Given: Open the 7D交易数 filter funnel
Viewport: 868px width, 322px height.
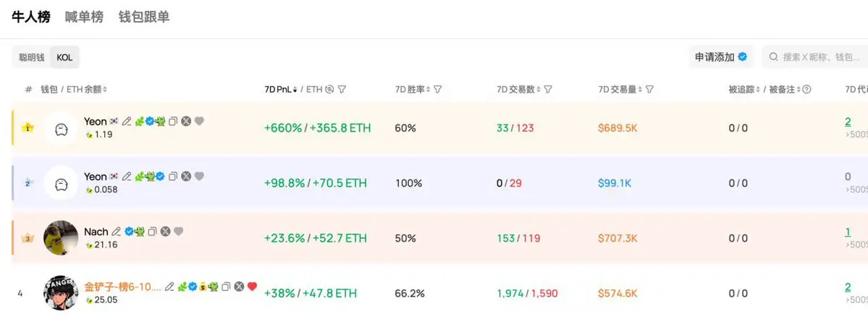Looking at the screenshot, I should pyautogui.click(x=547, y=89).
